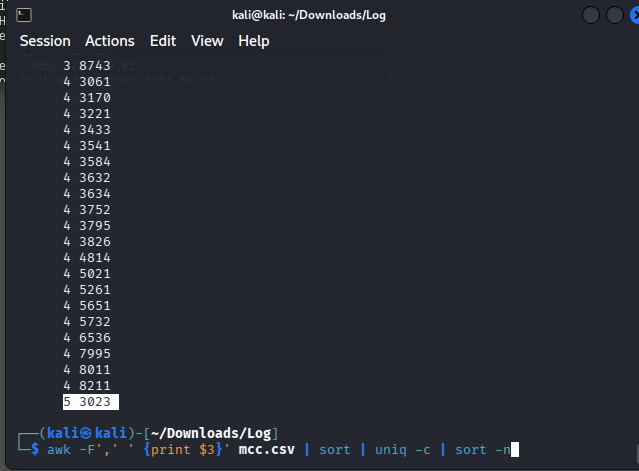Click the blue close window button
639x471 pixels.
pos(635,15)
